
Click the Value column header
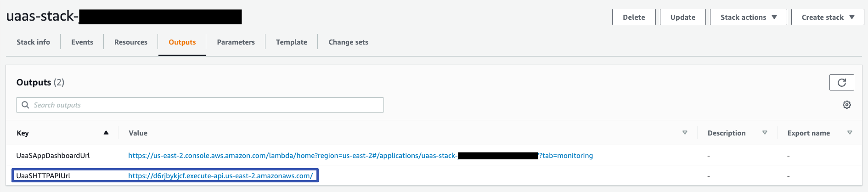tap(138, 133)
